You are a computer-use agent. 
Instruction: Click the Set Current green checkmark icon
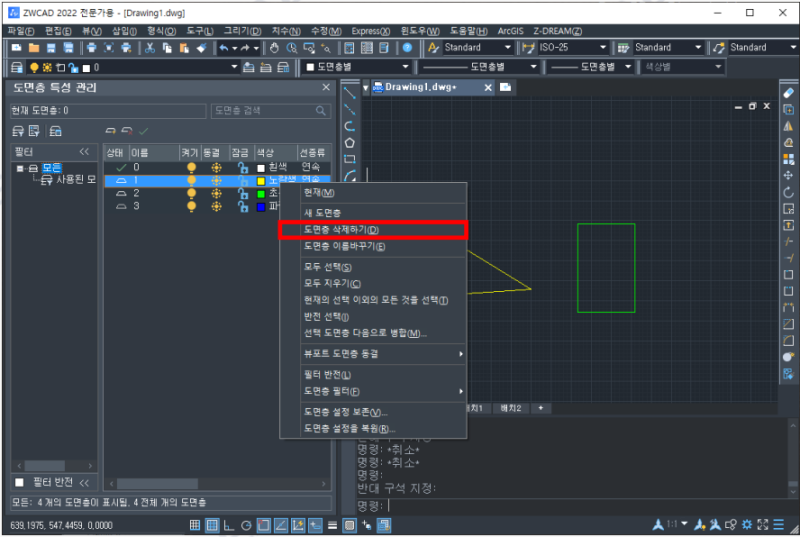144,131
